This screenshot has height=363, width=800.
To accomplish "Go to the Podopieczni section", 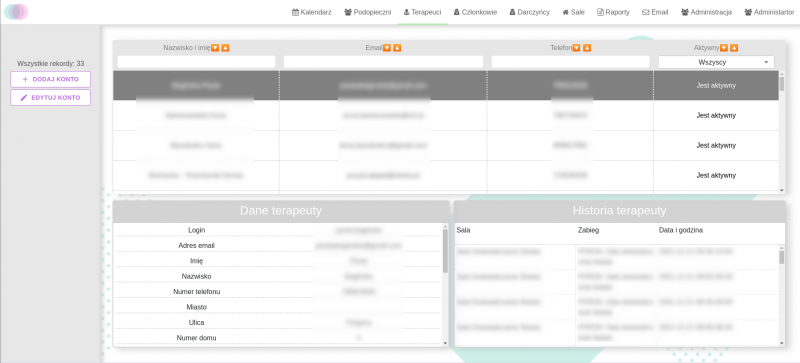I will click(x=368, y=12).
